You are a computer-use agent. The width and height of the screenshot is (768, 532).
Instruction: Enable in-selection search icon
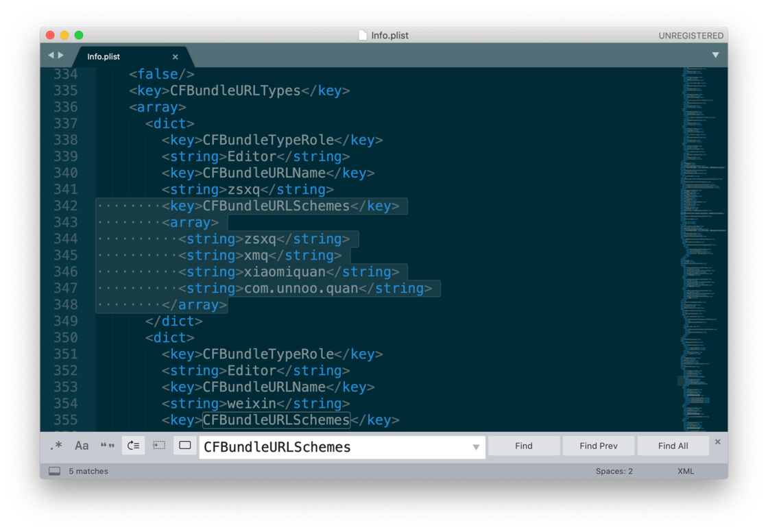tap(159, 446)
